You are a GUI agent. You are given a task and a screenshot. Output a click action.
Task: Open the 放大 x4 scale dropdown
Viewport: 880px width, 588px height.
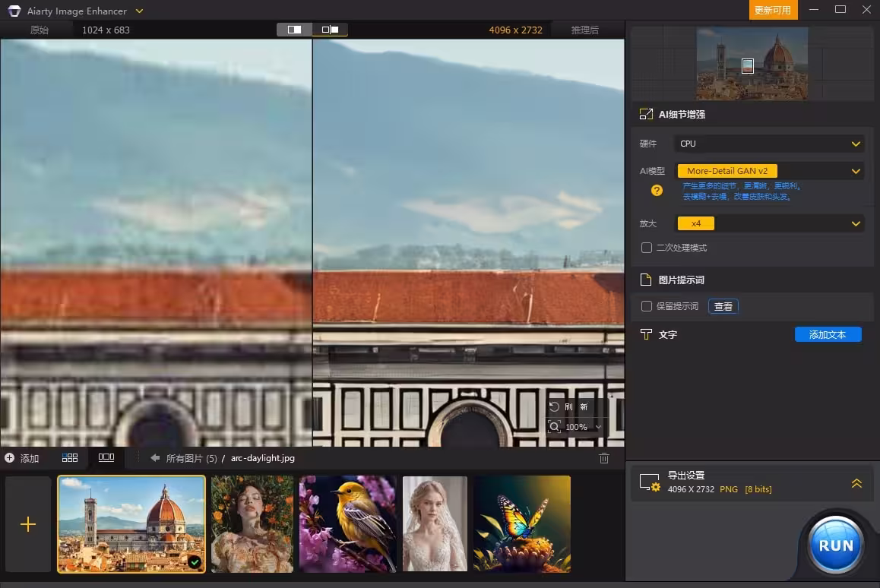tap(769, 223)
